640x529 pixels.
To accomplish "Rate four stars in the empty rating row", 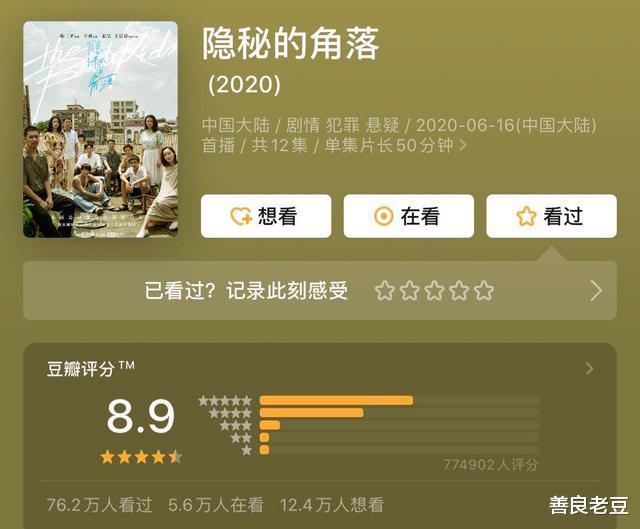I will pyautogui.click(x=459, y=291).
